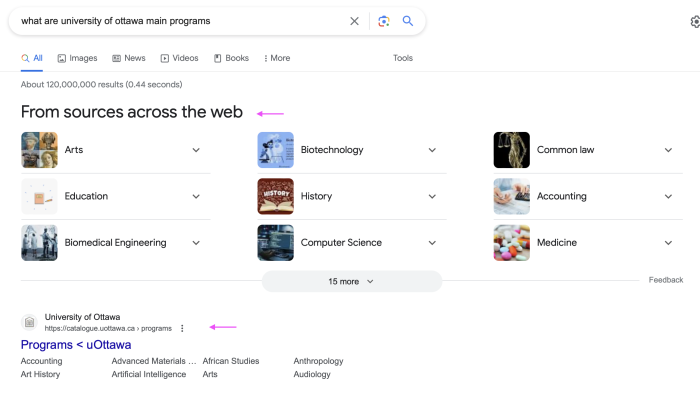
Task: Click the Biomedical Engineering label
Action: (x=116, y=243)
